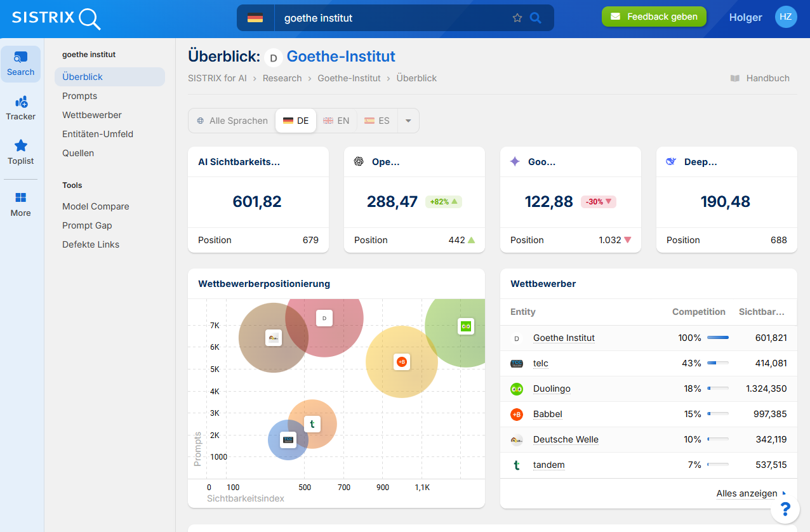Select Alle Sprachen language filter
The image size is (810, 532).
tap(232, 121)
